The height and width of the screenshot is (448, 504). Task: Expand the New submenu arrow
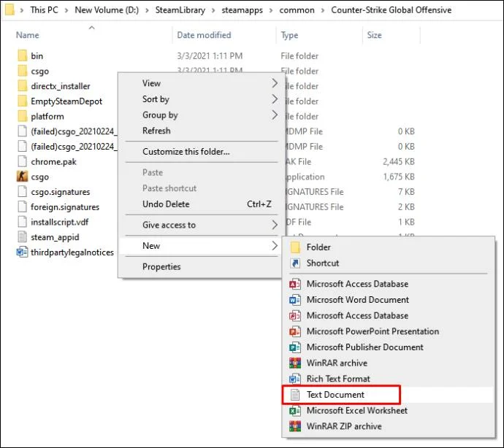pyautogui.click(x=275, y=246)
